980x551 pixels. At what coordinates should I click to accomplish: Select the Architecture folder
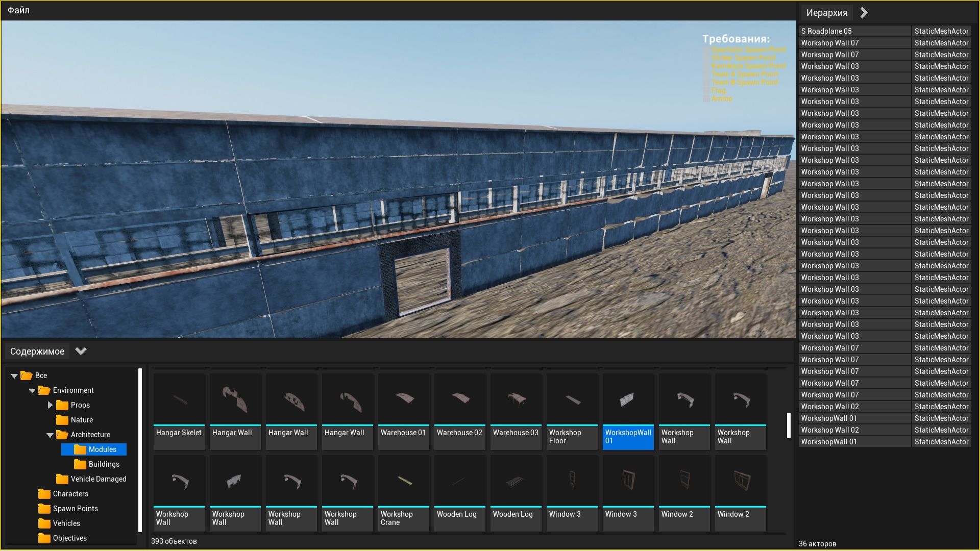(83, 435)
